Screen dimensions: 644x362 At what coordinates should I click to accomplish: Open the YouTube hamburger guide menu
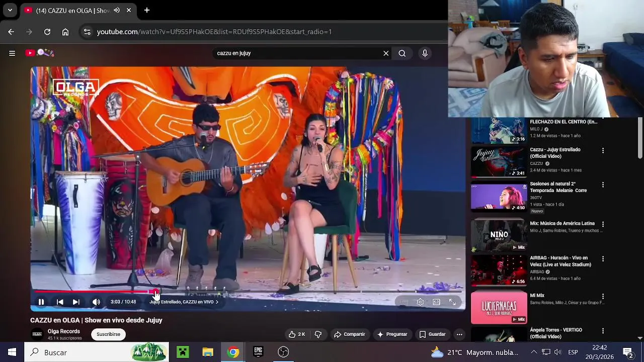click(12, 53)
